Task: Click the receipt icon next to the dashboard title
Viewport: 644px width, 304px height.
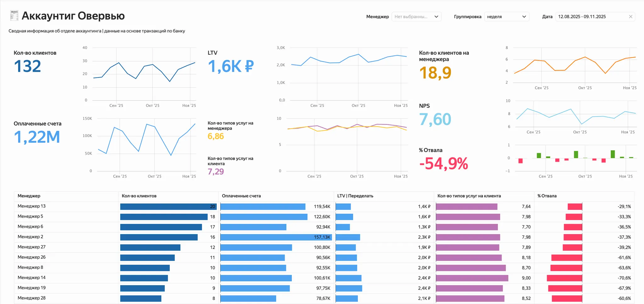Action: coord(14,15)
